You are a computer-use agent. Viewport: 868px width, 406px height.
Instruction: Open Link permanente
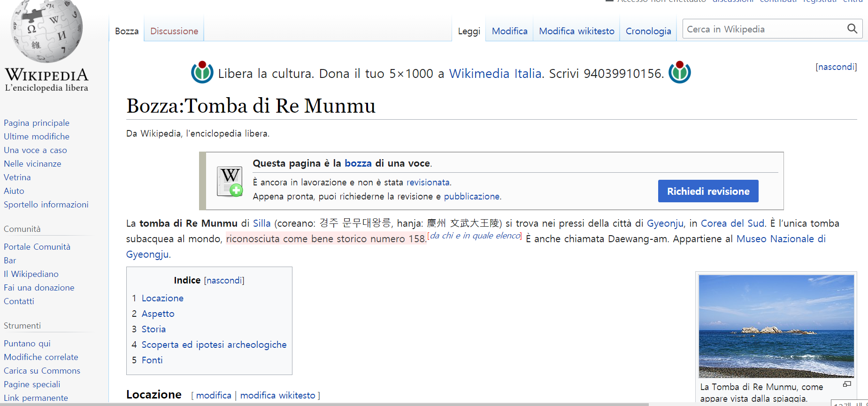point(36,398)
